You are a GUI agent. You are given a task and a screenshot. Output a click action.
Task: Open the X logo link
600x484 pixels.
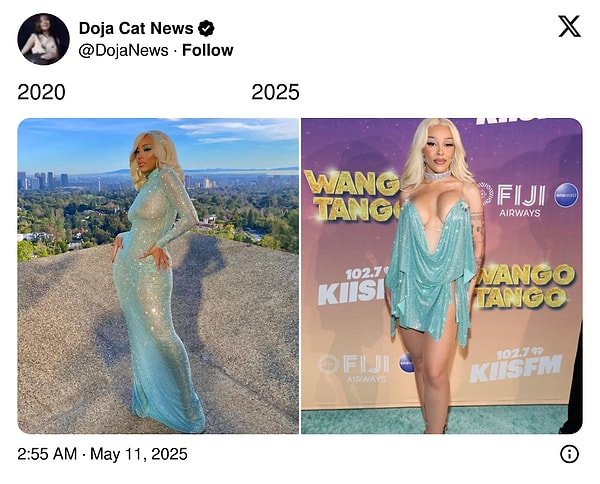569,26
